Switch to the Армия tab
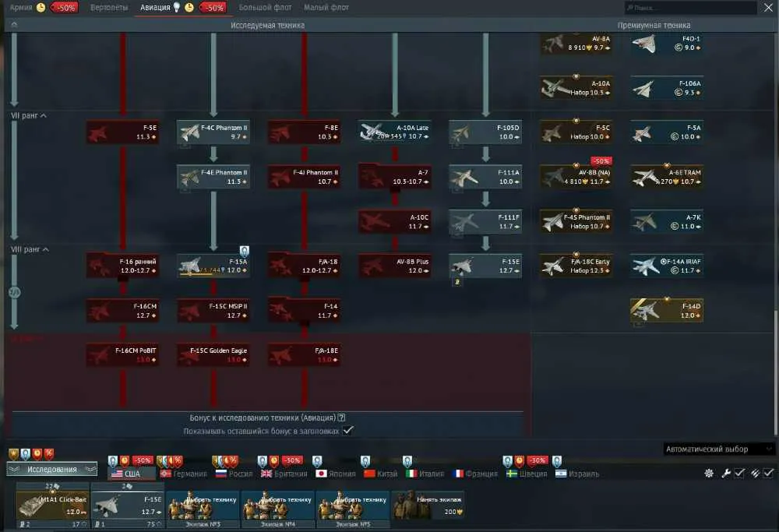Viewport: 779px width, 532px height. pyautogui.click(x=21, y=8)
